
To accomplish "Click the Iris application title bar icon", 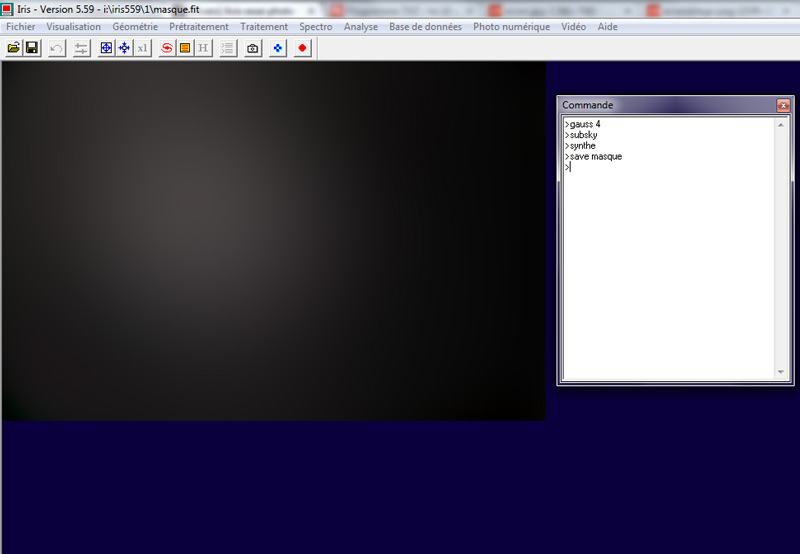I will (x=7, y=9).
